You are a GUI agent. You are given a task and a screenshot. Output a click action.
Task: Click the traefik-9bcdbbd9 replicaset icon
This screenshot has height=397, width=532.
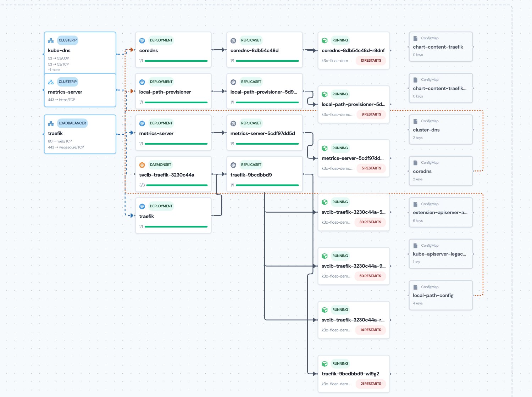click(x=233, y=165)
